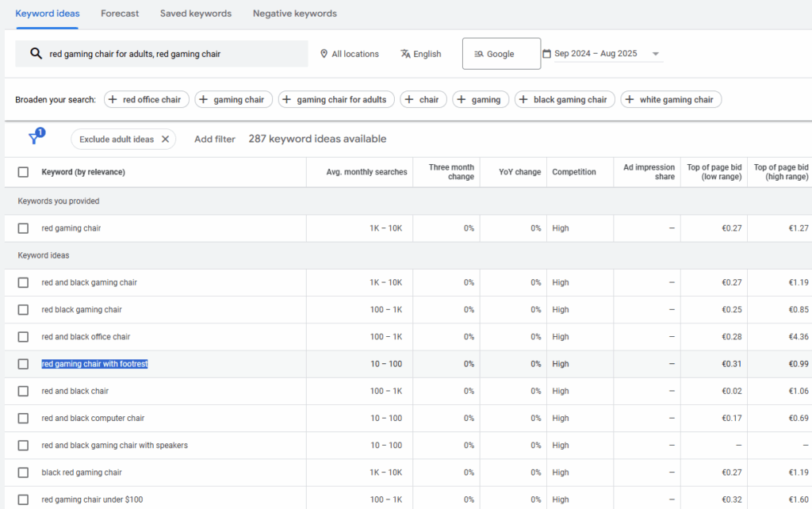Sort by Avg. monthly searches column
Viewport: 812px width, 509px height.
click(x=366, y=172)
